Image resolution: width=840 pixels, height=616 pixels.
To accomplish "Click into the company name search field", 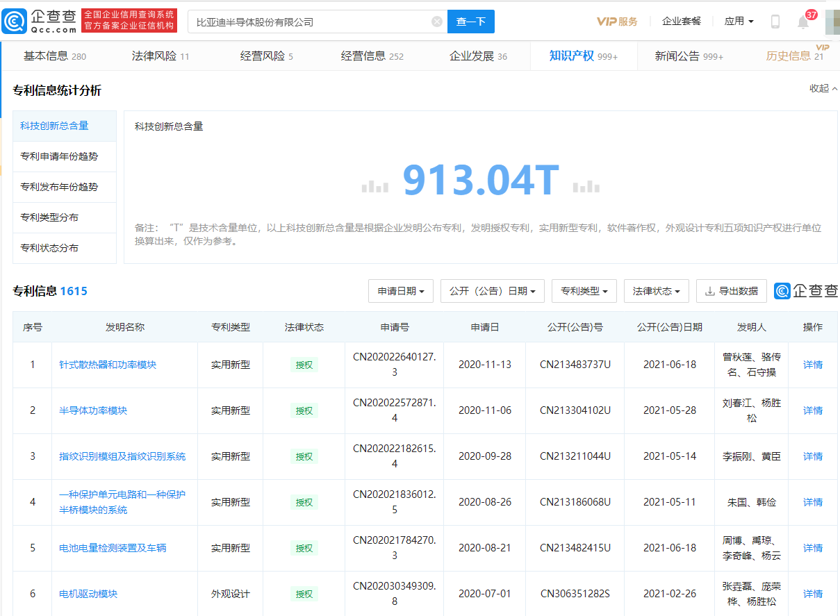I will [x=309, y=22].
